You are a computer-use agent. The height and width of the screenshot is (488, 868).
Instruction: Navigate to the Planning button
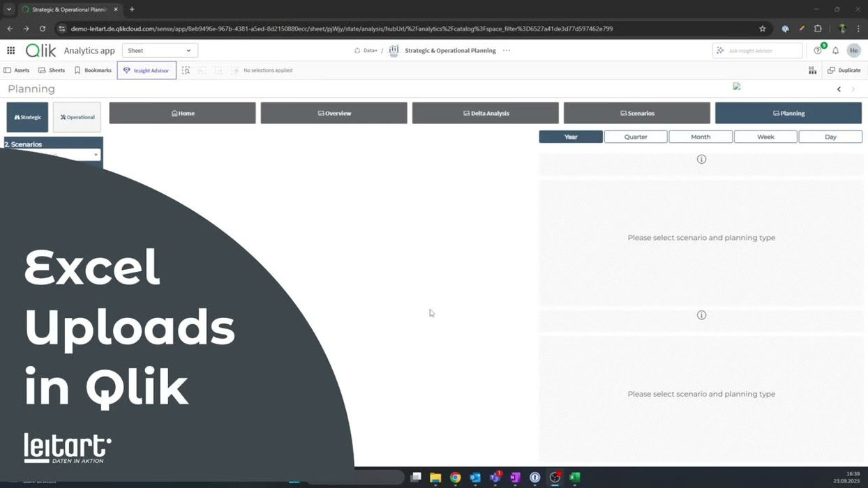click(x=788, y=113)
